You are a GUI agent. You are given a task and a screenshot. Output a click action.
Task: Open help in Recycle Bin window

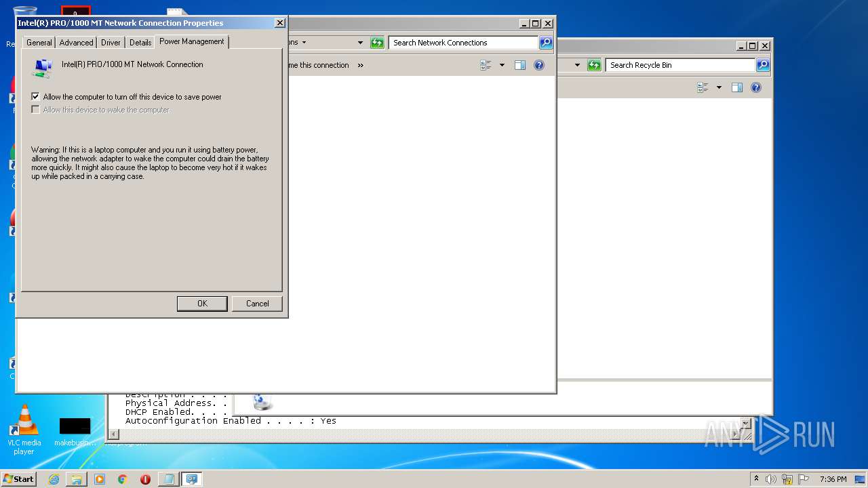pos(756,87)
